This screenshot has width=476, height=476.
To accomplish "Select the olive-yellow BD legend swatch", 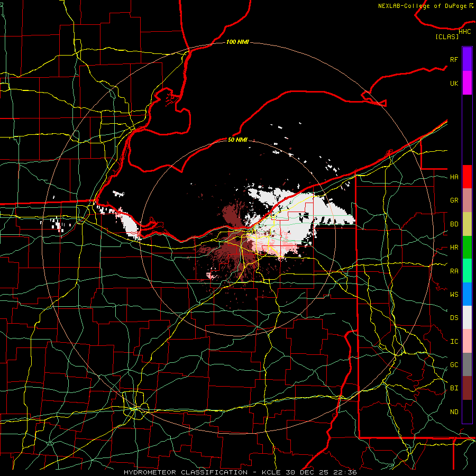I will tap(467, 224).
